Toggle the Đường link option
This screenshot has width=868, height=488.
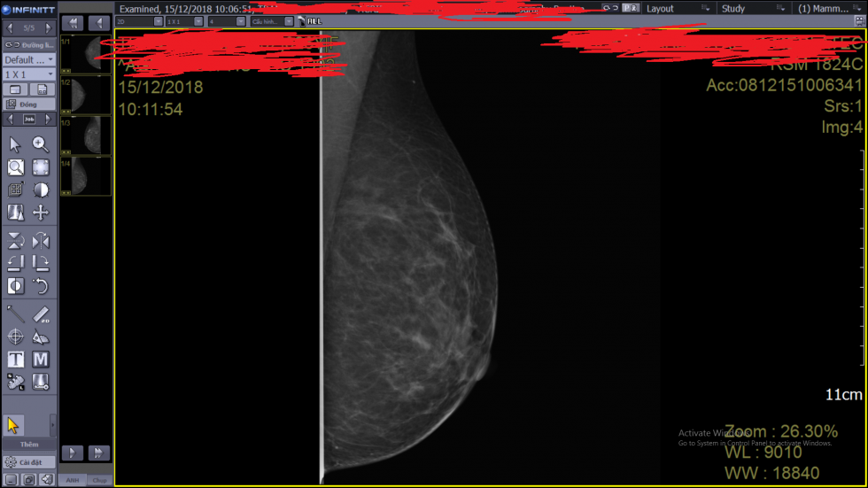click(x=28, y=44)
